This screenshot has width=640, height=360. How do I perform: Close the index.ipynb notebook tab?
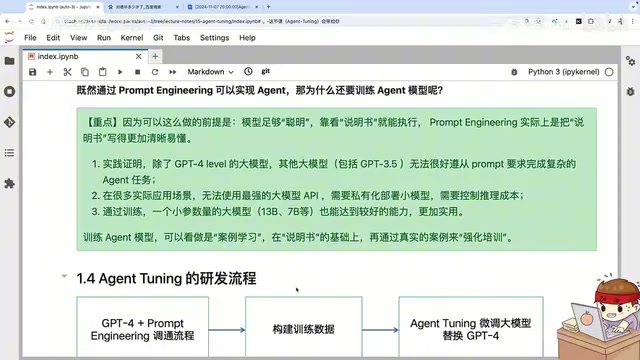(138, 56)
